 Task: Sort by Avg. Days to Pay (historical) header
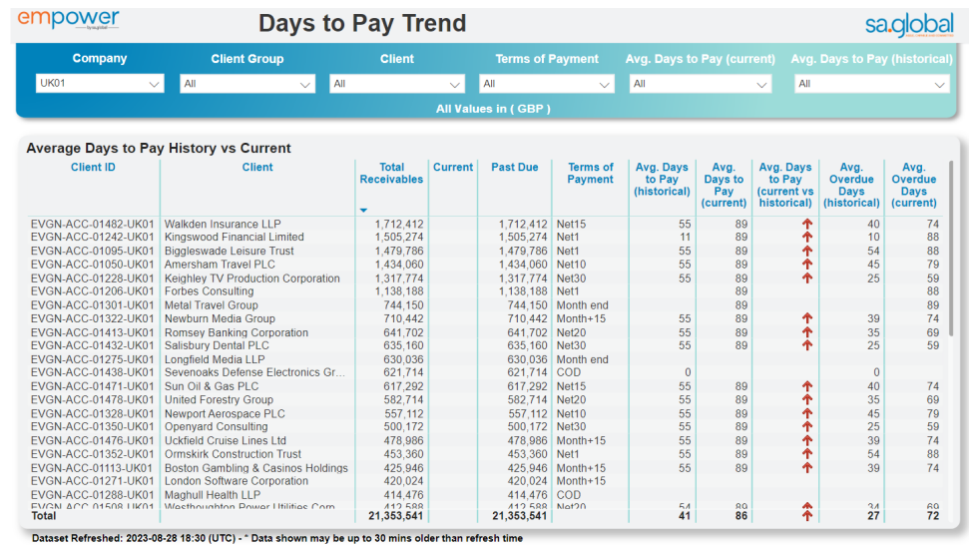tap(662, 180)
